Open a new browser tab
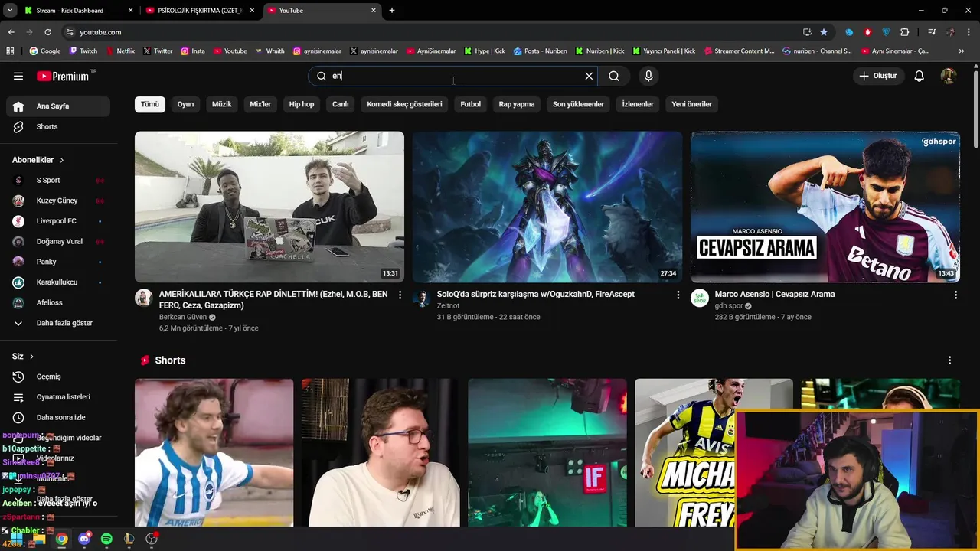 [x=392, y=11]
